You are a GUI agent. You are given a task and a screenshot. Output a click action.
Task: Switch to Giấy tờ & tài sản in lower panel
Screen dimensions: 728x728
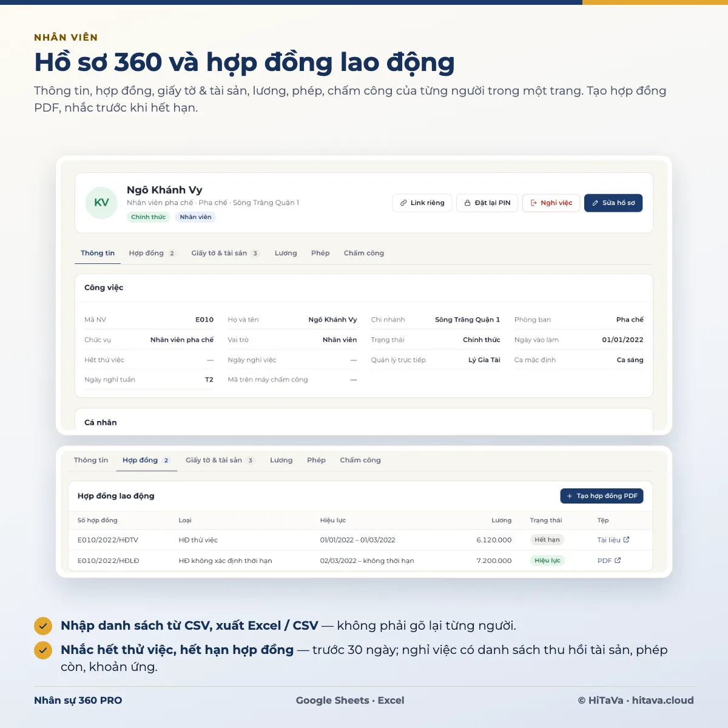pos(220,460)
